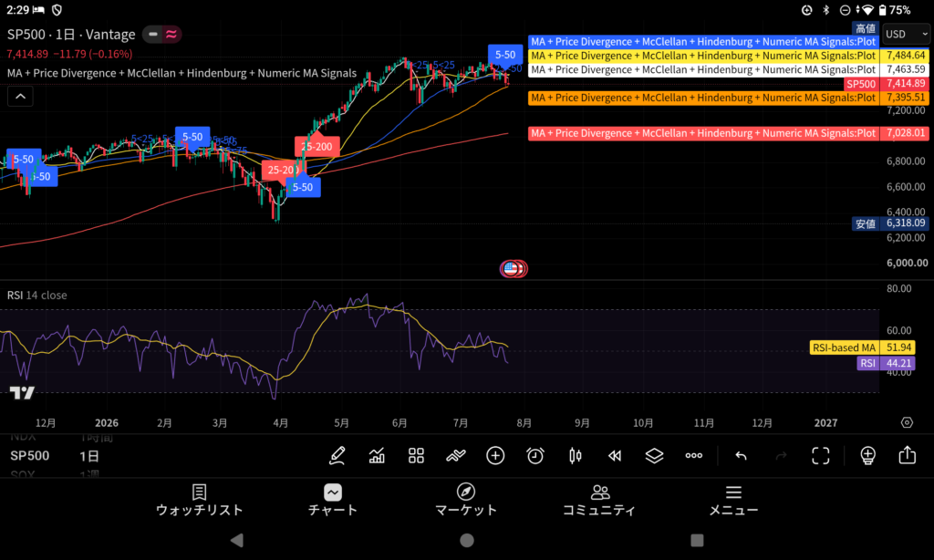Collapse the indicator legend chevron

point(20,96)
